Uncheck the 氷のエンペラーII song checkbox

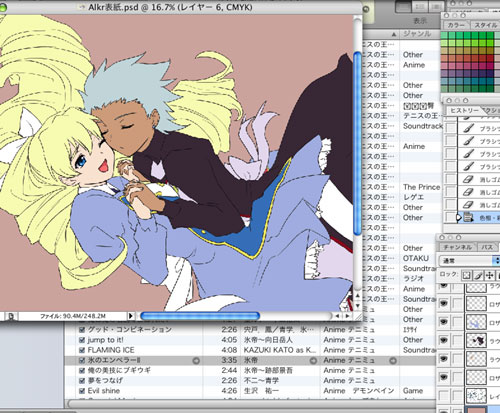pos(82,360)
